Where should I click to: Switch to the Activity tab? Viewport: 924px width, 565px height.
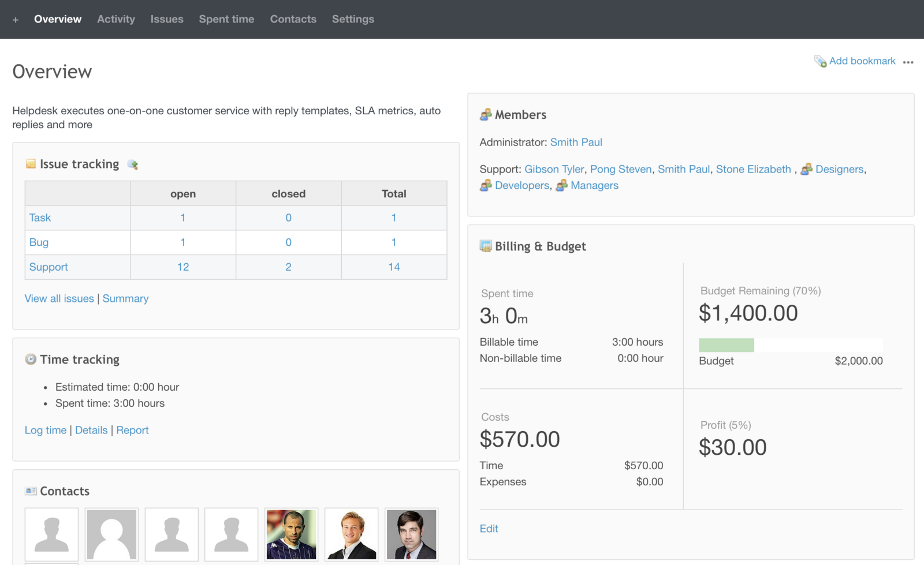click(x=115, y=19)
